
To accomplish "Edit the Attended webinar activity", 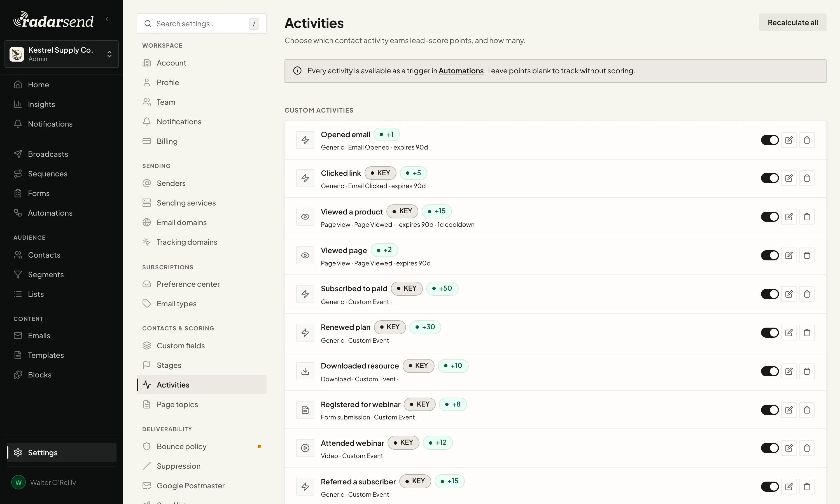I will point(789,448).
